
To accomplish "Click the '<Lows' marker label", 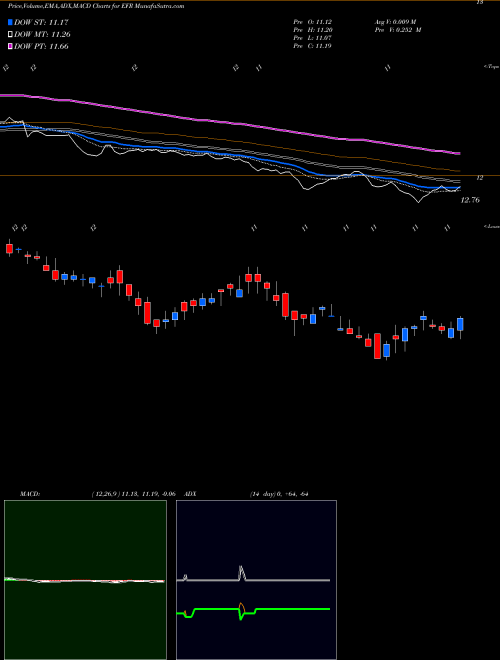I will click(x=492, y=226).
